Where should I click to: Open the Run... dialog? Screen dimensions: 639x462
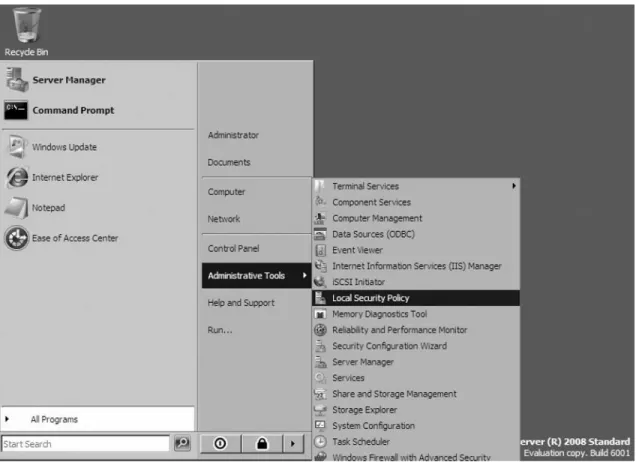point(220,330)
